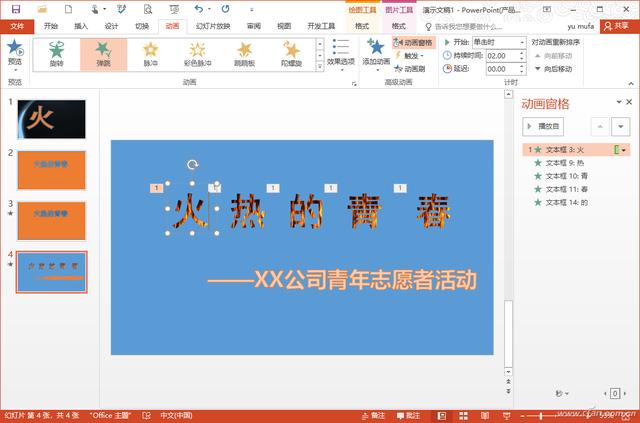Switch to the 切换 Transitions tab
This screenshot has width=640, height=423.
click(142, 26)
